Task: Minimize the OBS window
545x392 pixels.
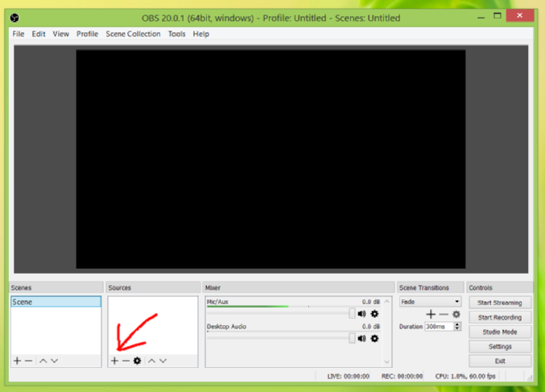Action: click(x=481, y=16)
